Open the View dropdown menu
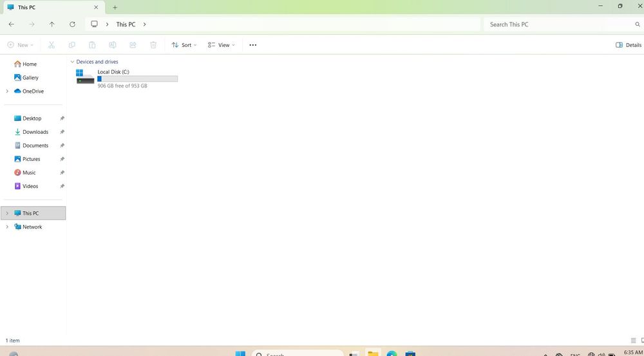644x356 pixels. [221, 45]
